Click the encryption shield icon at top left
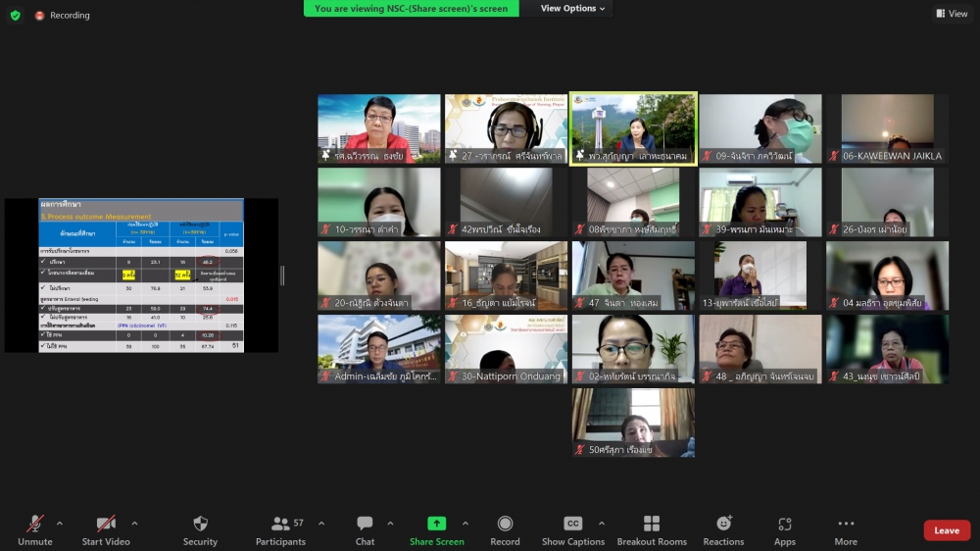The height and width of the screenshot is (551, 980). [15, 15]
